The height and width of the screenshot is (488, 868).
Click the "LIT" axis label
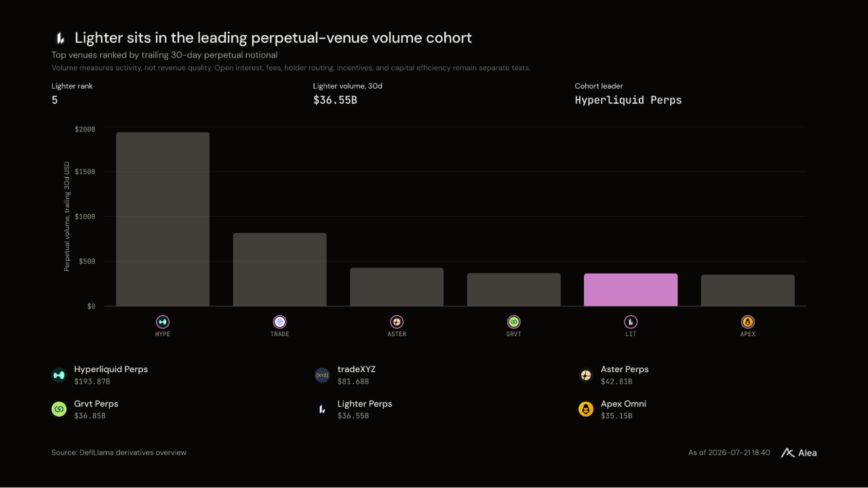(x=631, y=334)
